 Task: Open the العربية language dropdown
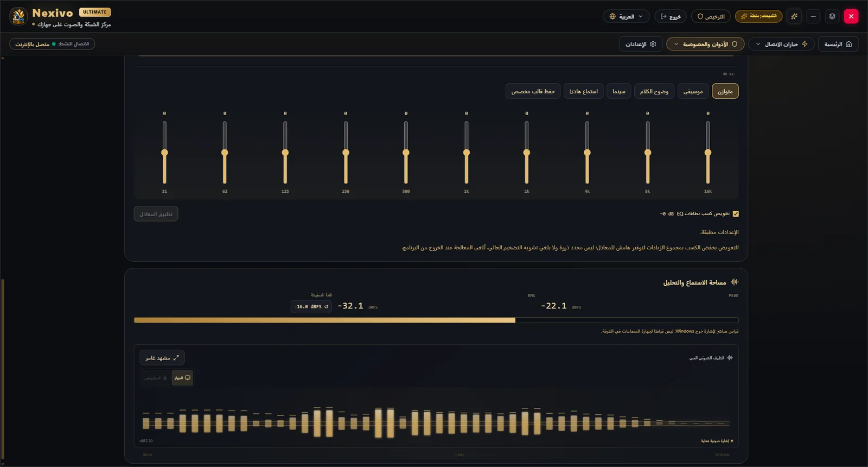(626, 17)
